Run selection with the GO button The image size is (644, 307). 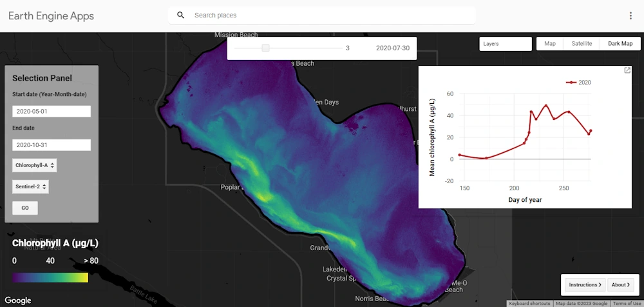25,208
